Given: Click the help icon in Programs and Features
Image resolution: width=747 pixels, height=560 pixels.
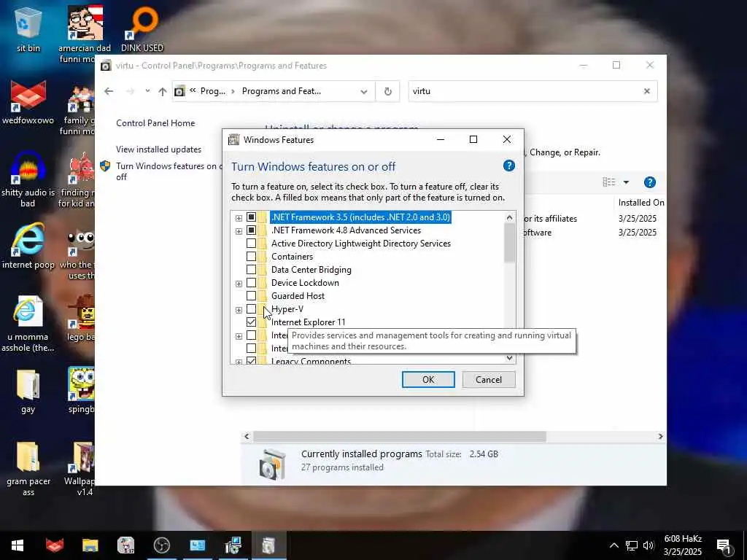Looking at the screenshot, I should tap(650, 182).
